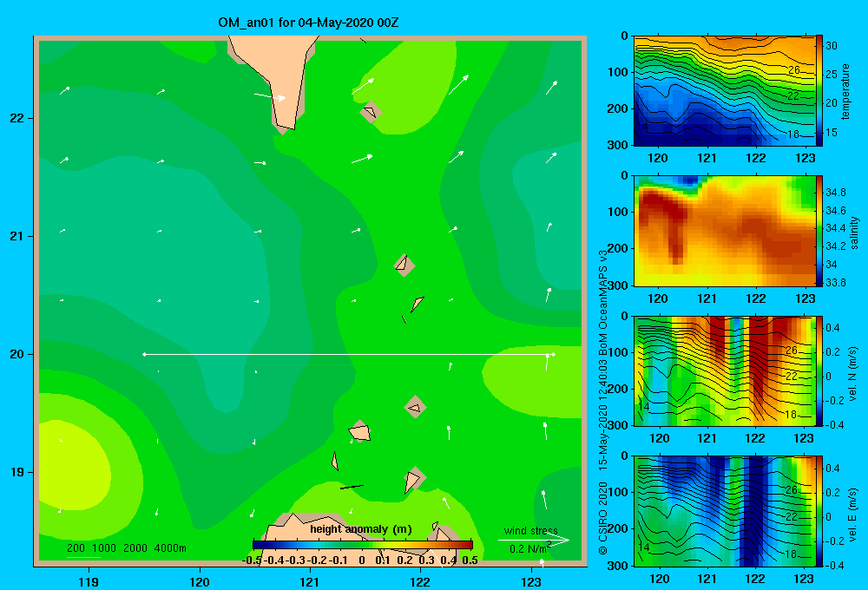
Task: Click the 'height anomaly (m)' label
Action: click(x=361, y=529)
